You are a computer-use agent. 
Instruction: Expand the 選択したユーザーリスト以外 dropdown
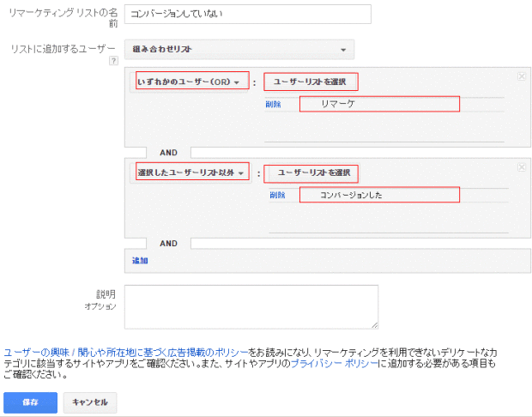click(192, 172)
